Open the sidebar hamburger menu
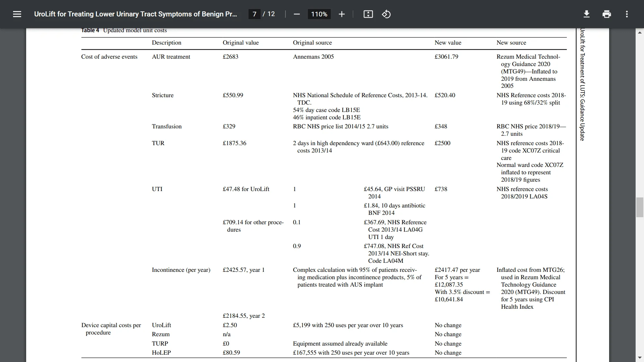 click(17, 14)
